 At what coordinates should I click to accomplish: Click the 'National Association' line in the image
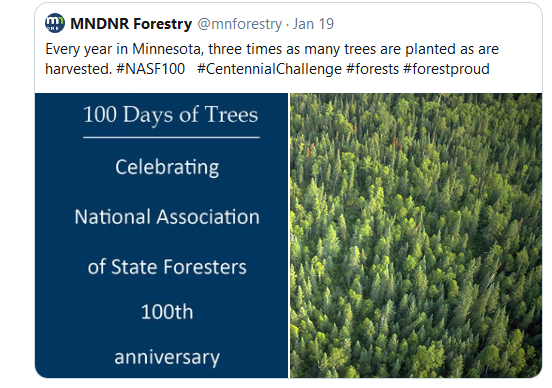[167, 217]
